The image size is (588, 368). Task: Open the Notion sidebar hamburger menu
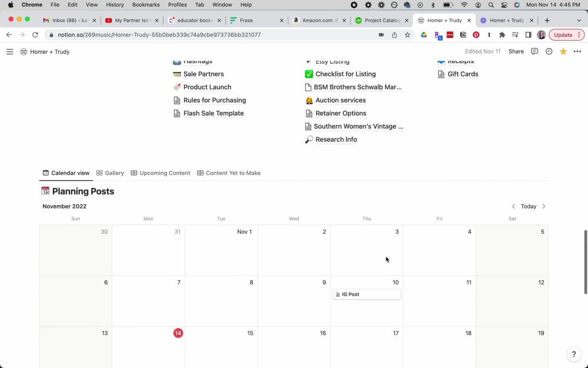click(10, 52)
